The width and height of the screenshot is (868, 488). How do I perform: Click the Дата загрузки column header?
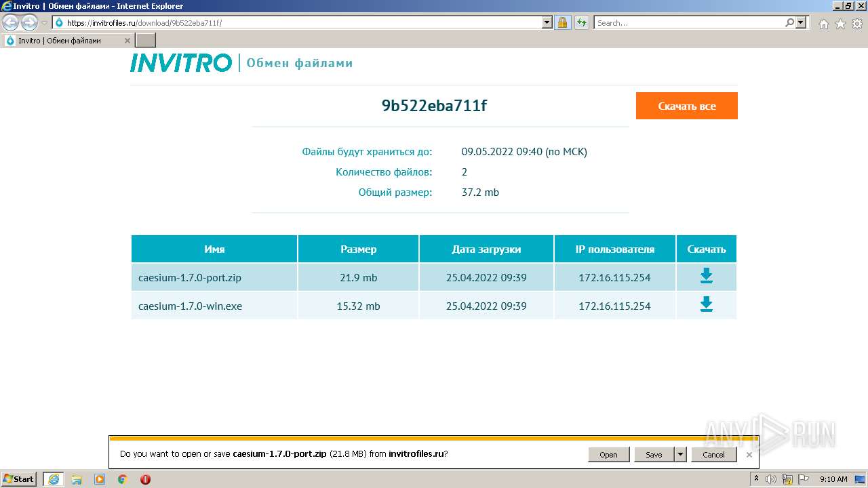point(486,249)
